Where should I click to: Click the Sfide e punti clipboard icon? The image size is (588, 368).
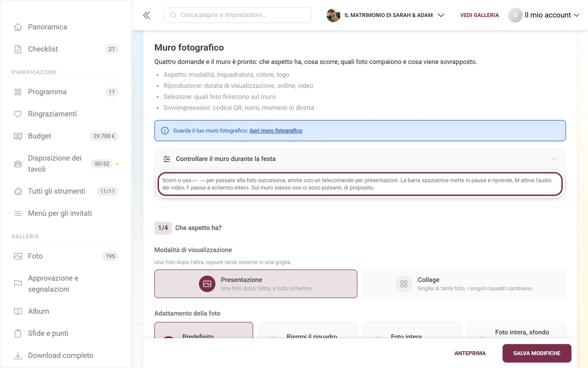coord(18,334)
